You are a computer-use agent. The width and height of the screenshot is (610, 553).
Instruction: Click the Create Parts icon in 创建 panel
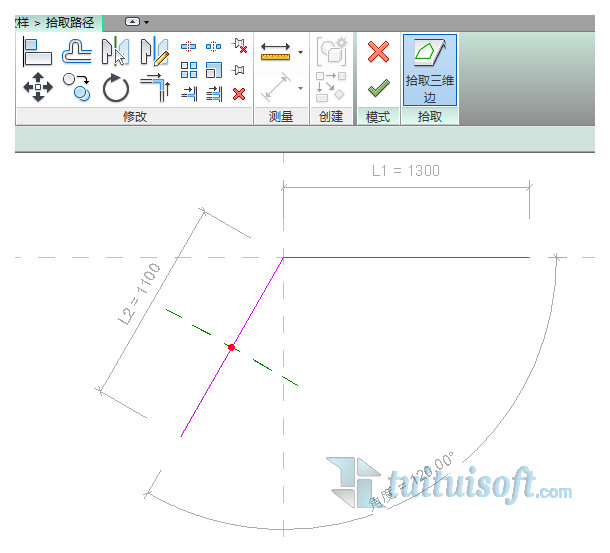(x=331, y=51)
